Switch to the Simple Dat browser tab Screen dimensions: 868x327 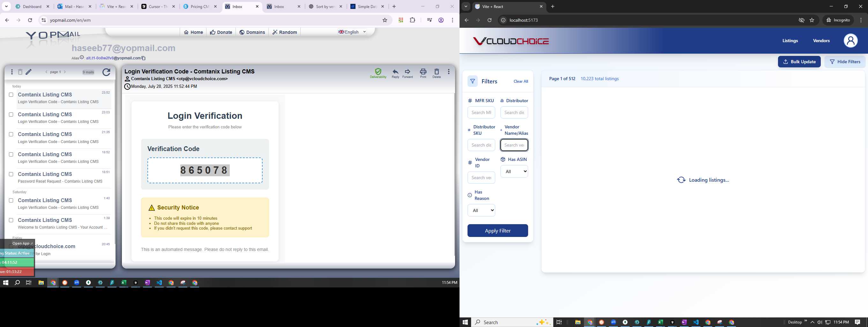[x=367, y=6]
